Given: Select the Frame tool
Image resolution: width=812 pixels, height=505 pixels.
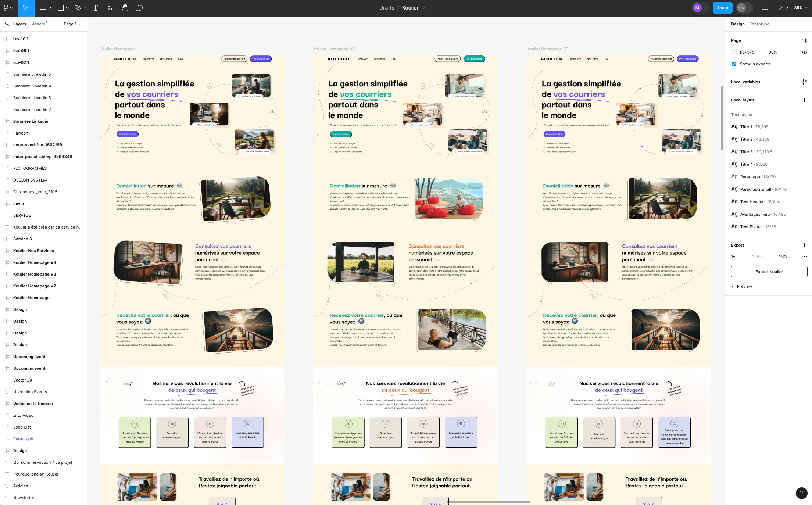Looking at the screenshot, I should [43, 8].
